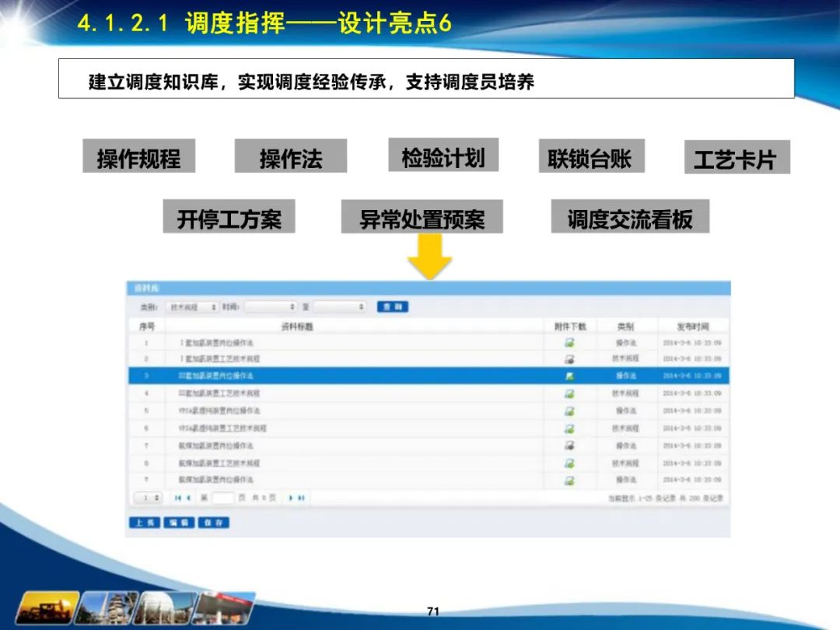Select row I套加氢装置工艺技术规程
Screen dimensions: 840x630
click(x=429, y=359)
